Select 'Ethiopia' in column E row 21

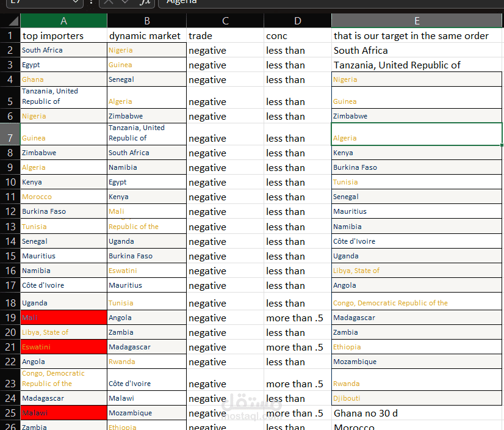point(417,347)
